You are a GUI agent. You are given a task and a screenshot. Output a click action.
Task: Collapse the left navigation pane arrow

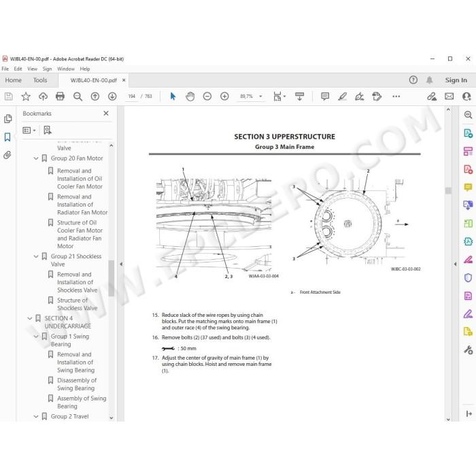coord(121,264)
